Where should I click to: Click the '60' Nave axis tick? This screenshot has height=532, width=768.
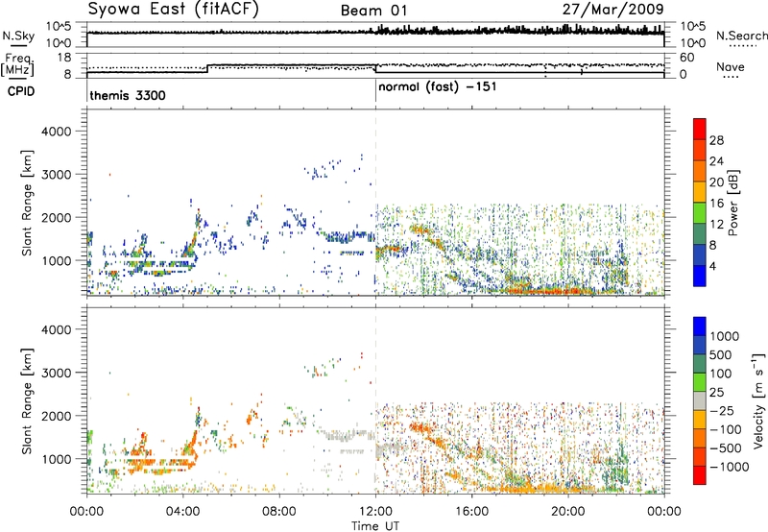[687, 58]
